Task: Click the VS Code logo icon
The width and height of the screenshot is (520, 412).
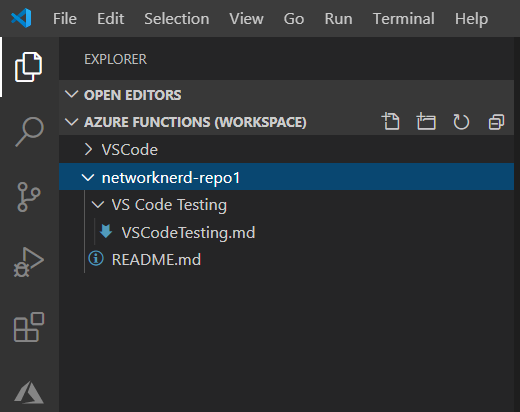Action: point(21,18)
